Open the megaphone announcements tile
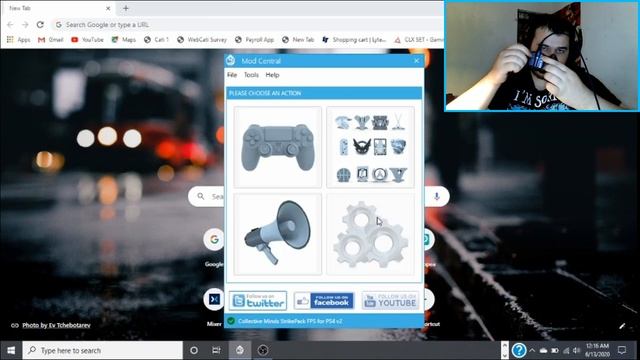 pos(278,234)
